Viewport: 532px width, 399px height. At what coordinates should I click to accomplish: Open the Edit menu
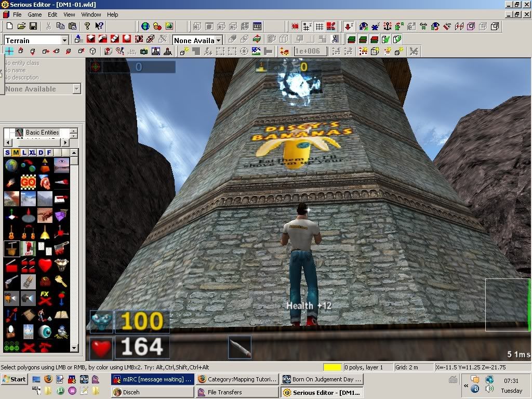52,15
